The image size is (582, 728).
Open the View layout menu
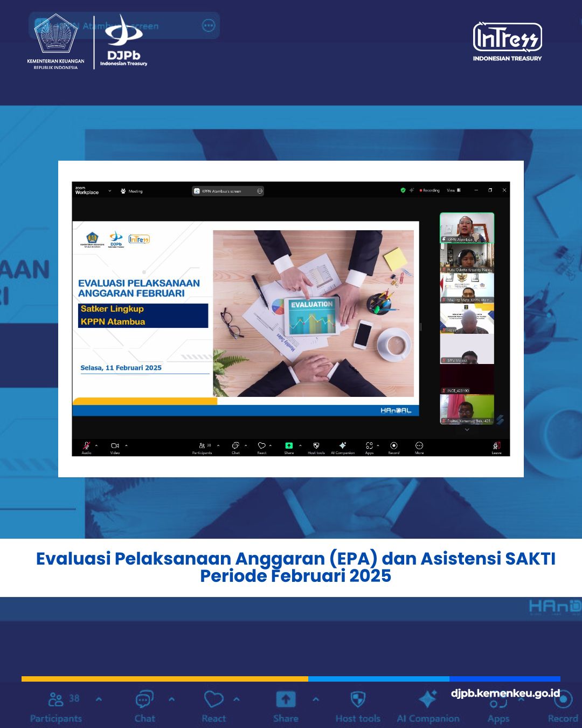coord(453,190)
